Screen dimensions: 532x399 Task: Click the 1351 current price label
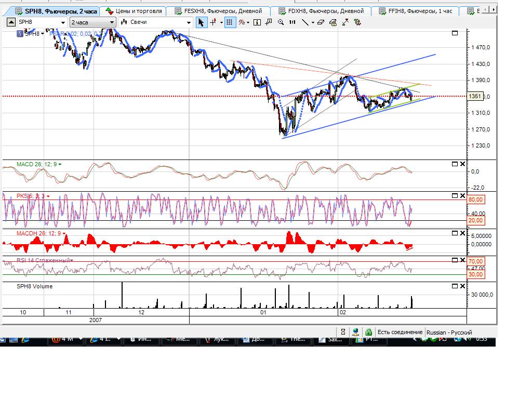pos(475,96)
